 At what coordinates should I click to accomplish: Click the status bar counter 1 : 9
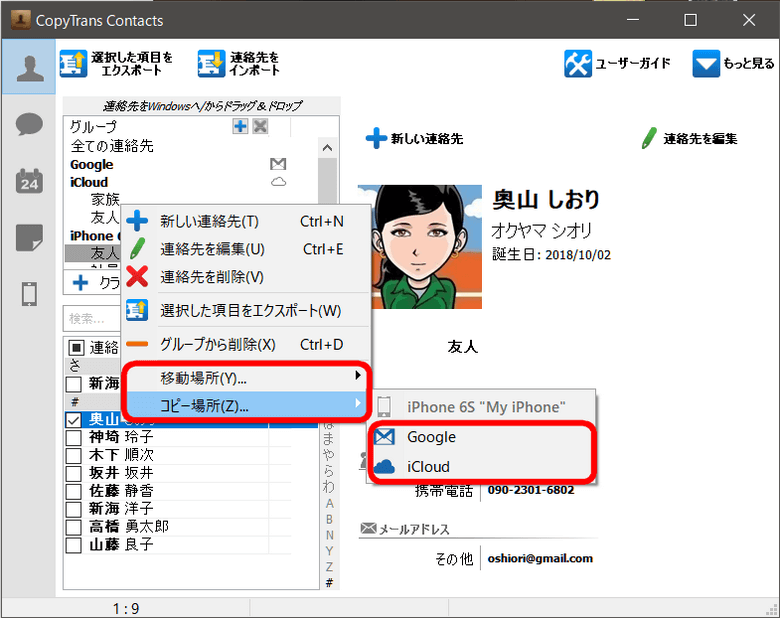pyautogui.click(x=126, y=609)
